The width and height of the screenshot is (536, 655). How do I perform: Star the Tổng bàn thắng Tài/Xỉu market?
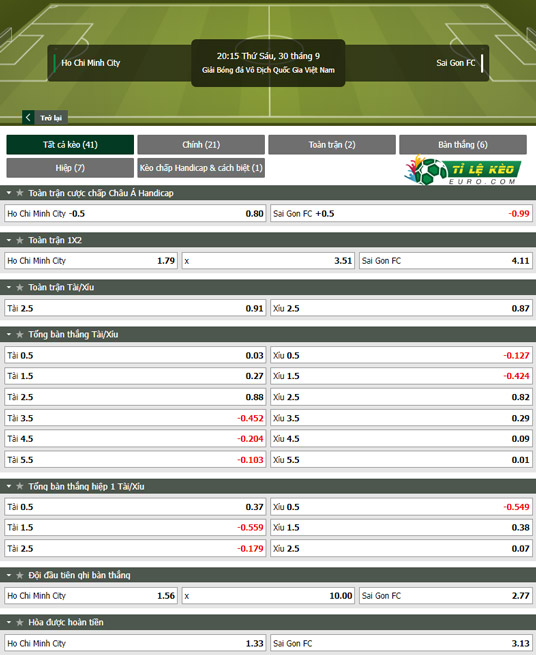click(x=20, y=335)
